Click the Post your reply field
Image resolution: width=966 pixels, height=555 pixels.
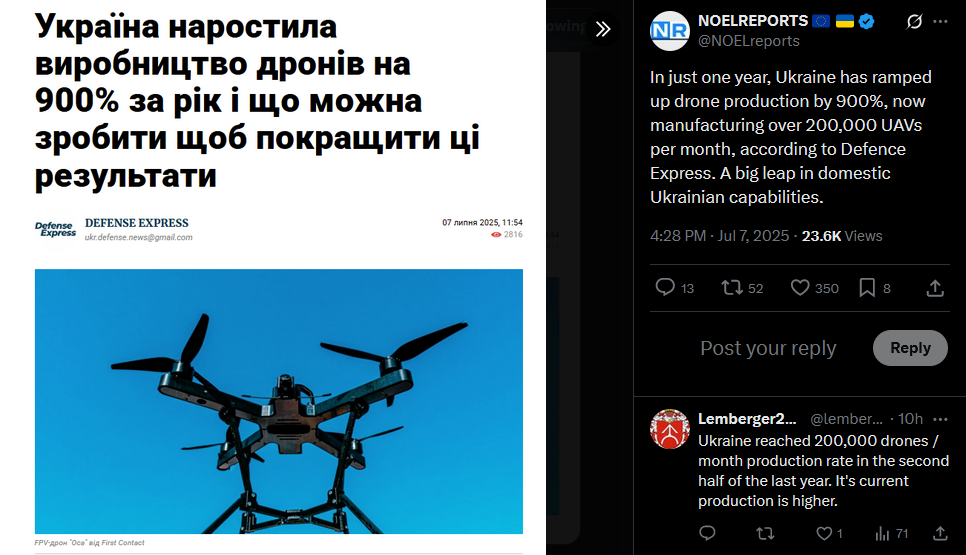(x=768, y=348)
